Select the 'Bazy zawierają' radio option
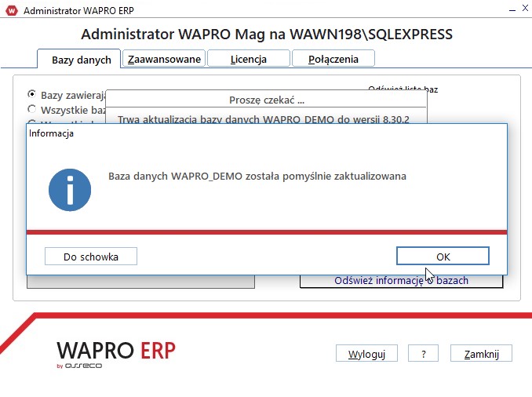 32,93
